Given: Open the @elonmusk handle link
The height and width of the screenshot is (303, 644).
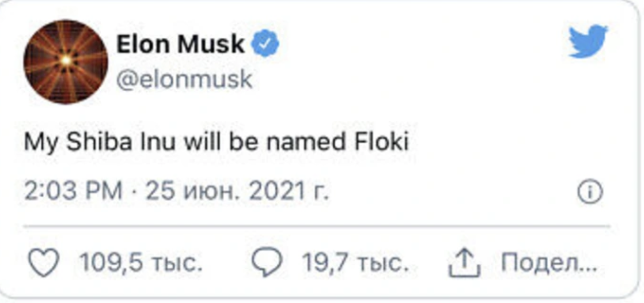Looking at the screenshot, I should point(184,78).
